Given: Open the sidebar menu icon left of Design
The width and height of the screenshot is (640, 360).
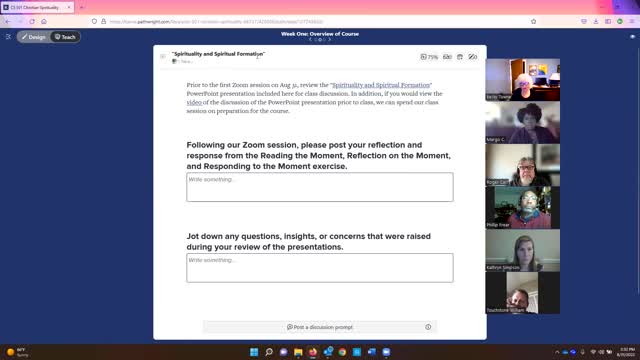Looking at the screenshot, I should [8, 37].
